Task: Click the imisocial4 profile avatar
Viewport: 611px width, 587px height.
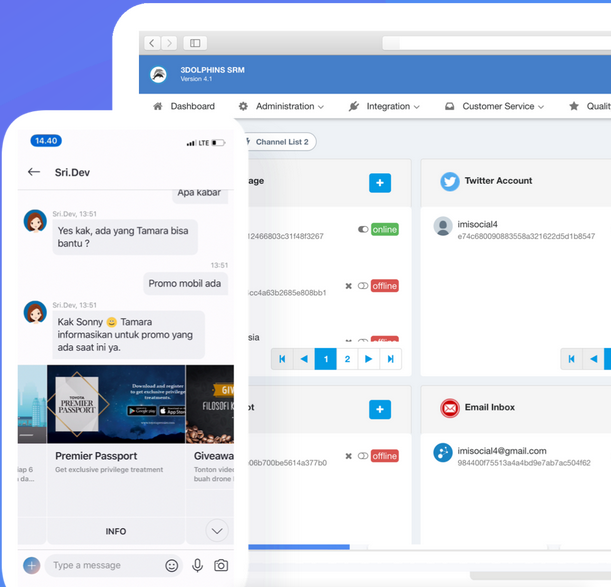Action: tap(443, 226)
